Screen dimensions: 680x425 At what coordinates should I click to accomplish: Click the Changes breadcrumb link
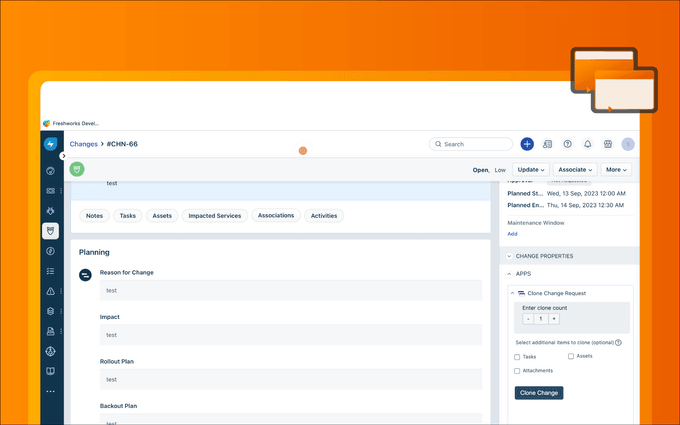(84, 144)
